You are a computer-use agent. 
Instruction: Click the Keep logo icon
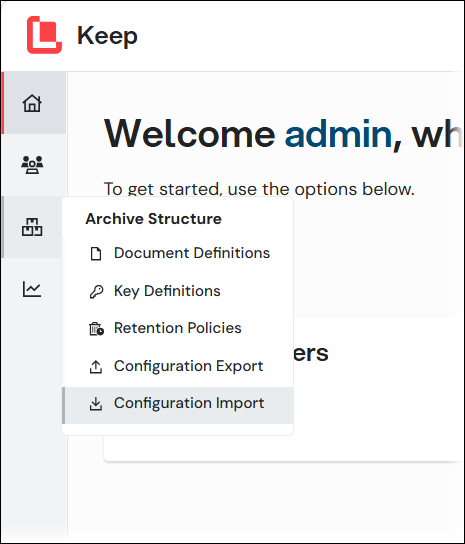point(44,35)
